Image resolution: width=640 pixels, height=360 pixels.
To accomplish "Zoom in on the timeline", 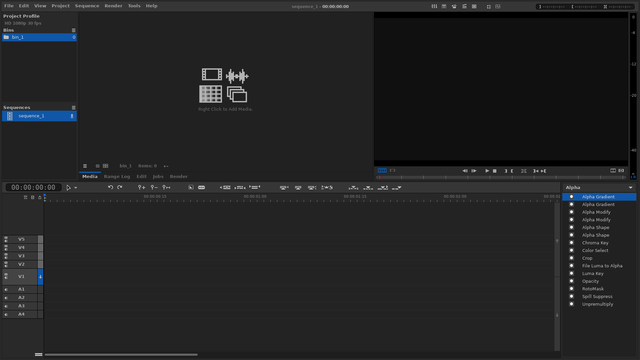I will (141, 187).
